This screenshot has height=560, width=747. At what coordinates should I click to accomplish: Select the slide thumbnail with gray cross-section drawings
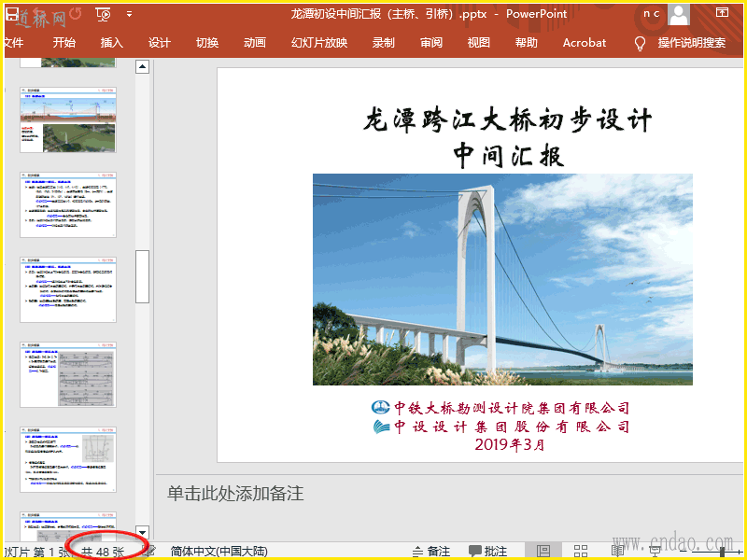pos(68,374)
